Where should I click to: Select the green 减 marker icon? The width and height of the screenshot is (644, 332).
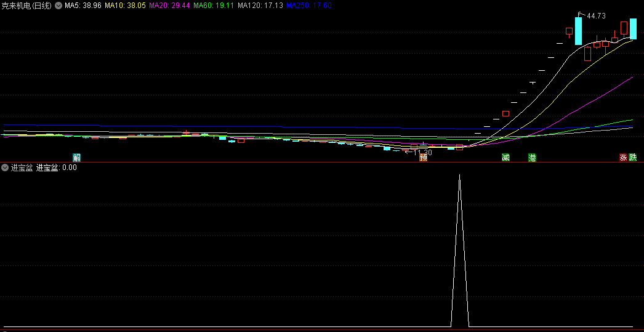pyautogui.click(x=505, y=157)
